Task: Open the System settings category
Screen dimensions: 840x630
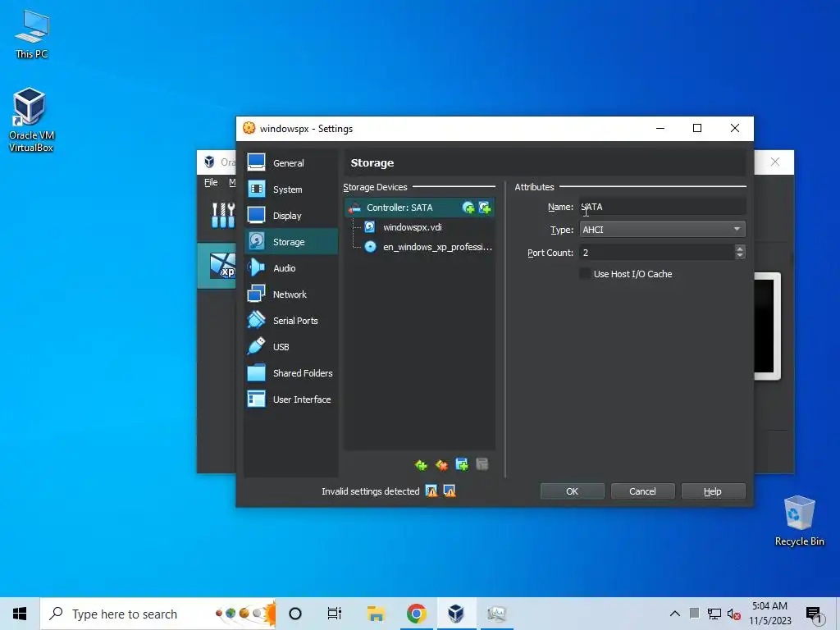Action: [291, 189]
